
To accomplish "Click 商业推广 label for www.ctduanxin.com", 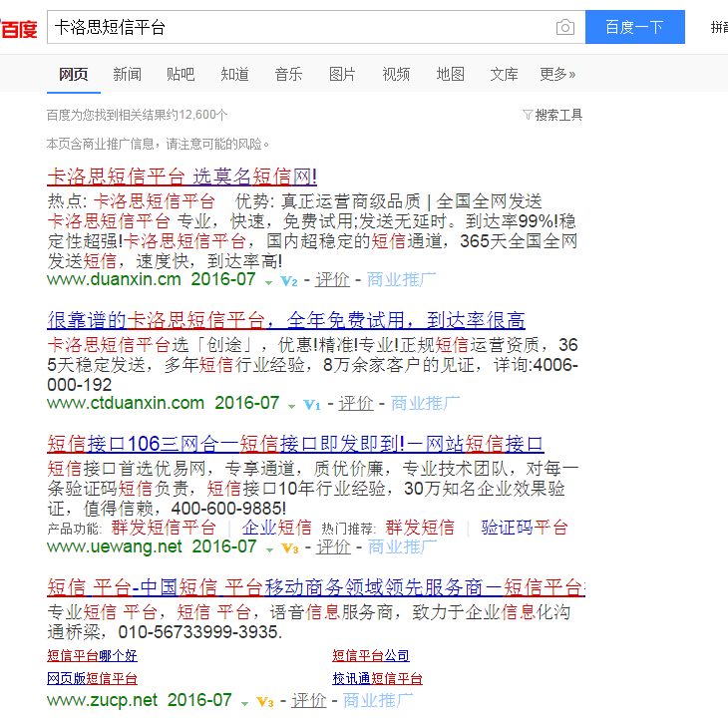I will point(425,404).
